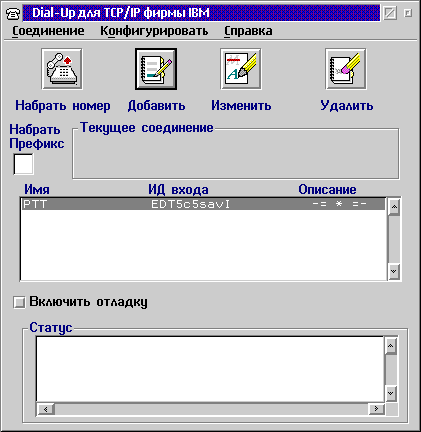Open the Справка menu

point(248,31)
